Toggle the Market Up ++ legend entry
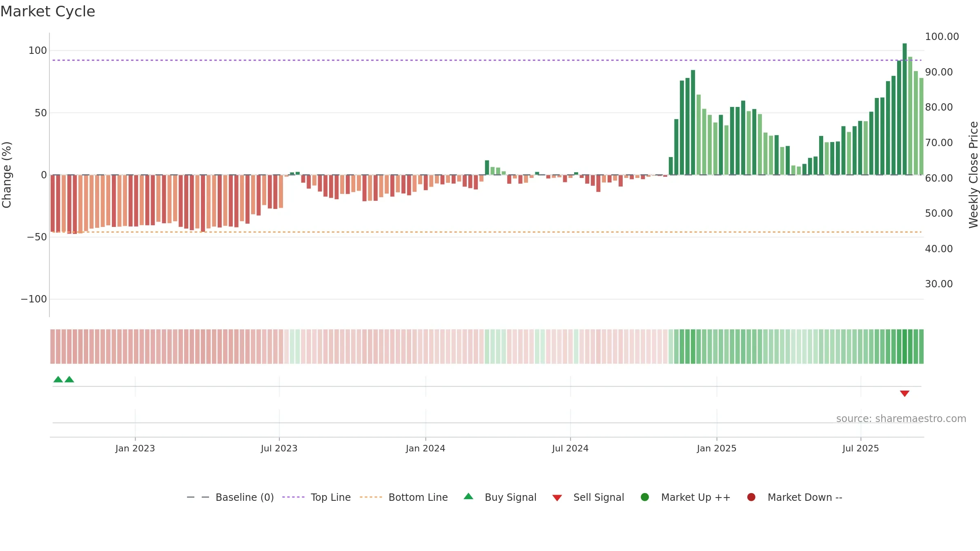The width and height of the screenshot is (980, 551). pyautogui.click(x=686, y=497)
